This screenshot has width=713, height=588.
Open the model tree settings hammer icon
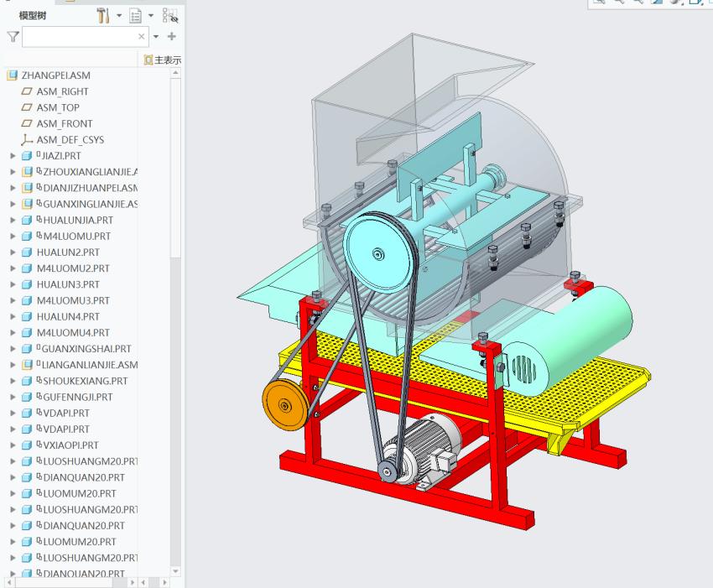103,15
